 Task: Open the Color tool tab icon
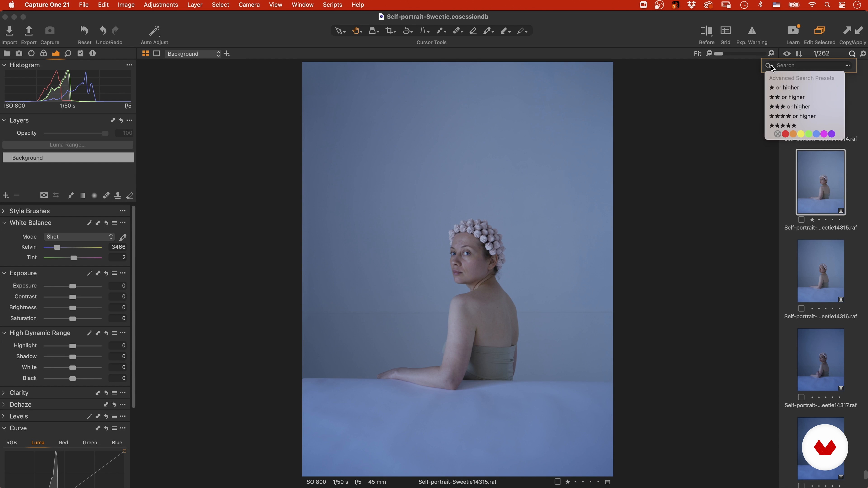[x=43, y=54]
